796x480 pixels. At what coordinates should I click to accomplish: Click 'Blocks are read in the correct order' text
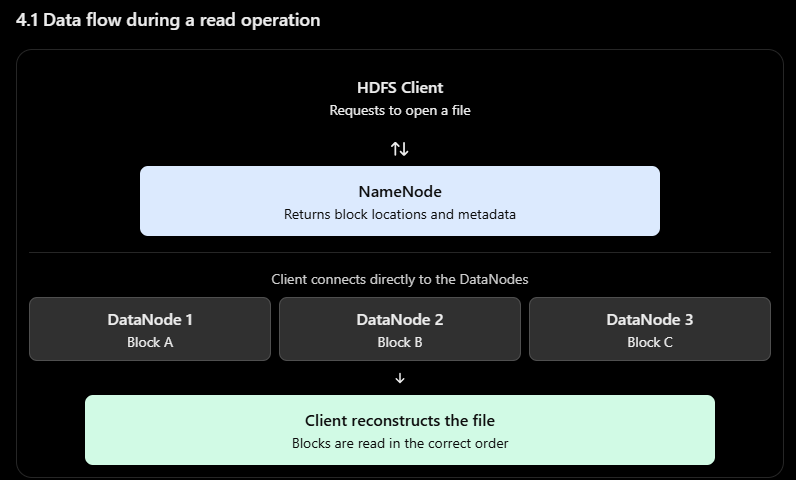pos(400,443)
